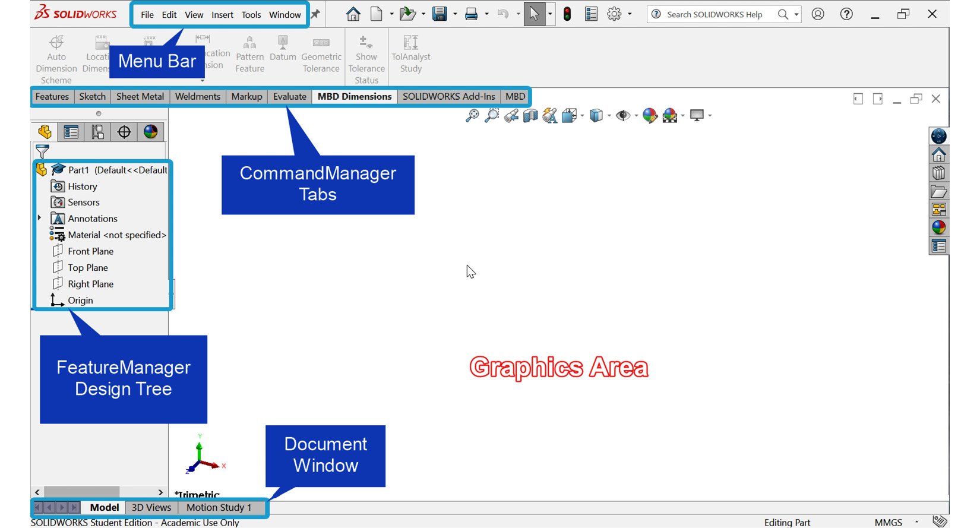Click the Home welcome icon
Viewport: 980px width, 528px height.
pos(353,14)
